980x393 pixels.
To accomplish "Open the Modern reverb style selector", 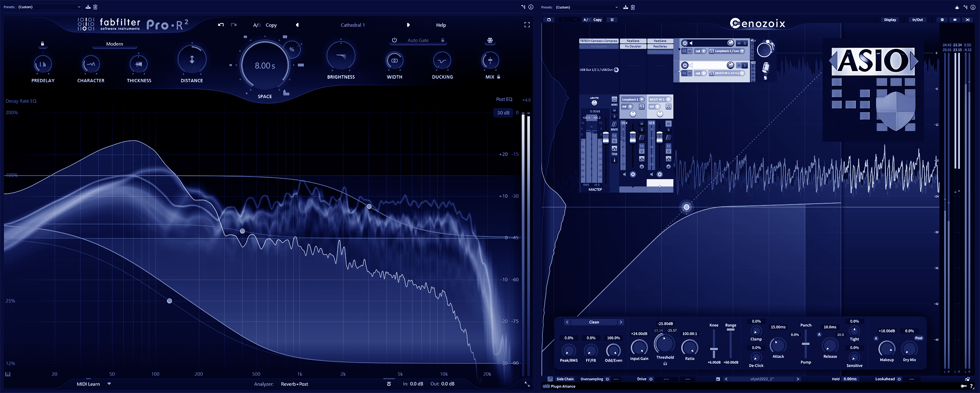I will (115, 44).
